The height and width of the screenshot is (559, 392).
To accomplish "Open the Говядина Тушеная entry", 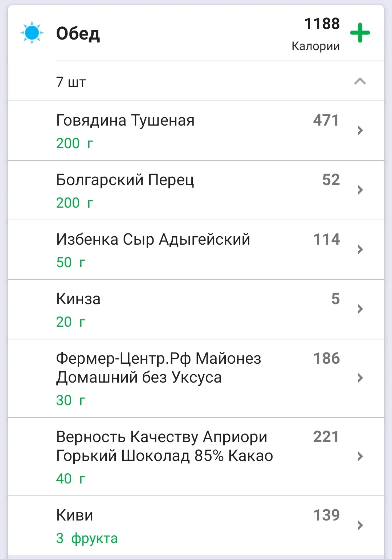I will coord(125,121).
